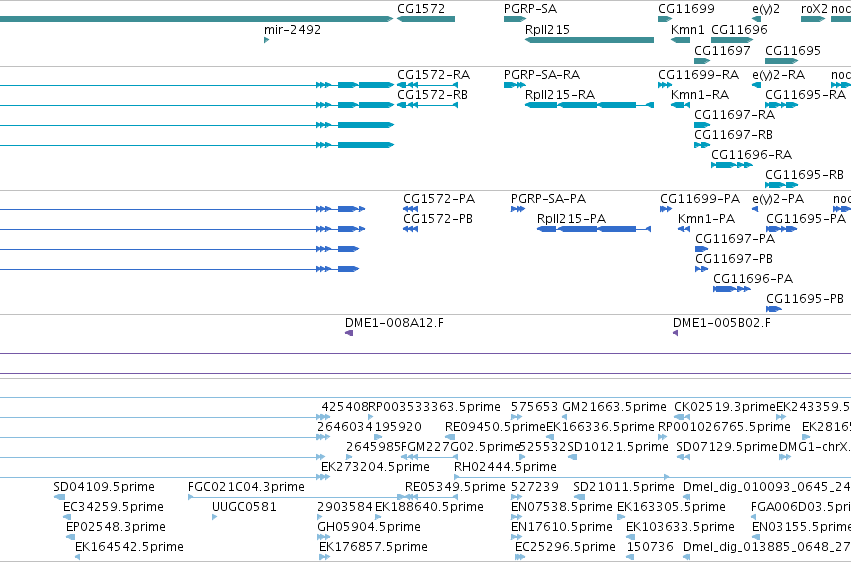The width and height of the screenshot is (851, 562).
Task: Select EST label EN17610.5prime
Action: 561,527
